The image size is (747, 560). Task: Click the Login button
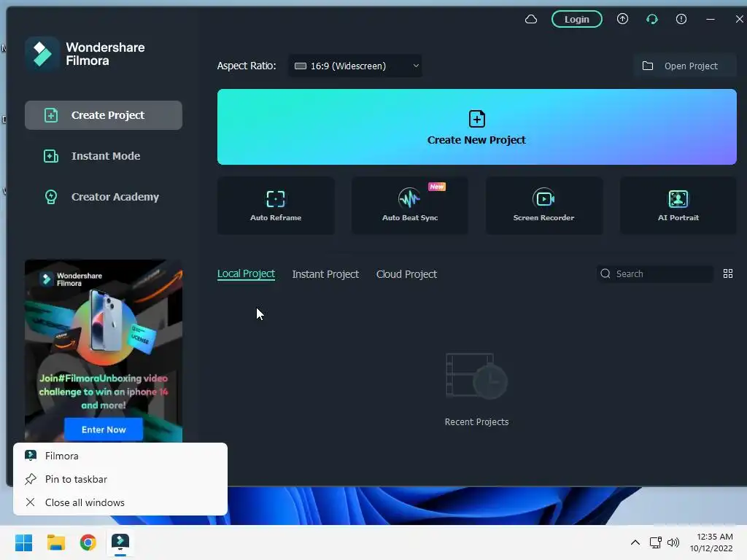[576, 19]
